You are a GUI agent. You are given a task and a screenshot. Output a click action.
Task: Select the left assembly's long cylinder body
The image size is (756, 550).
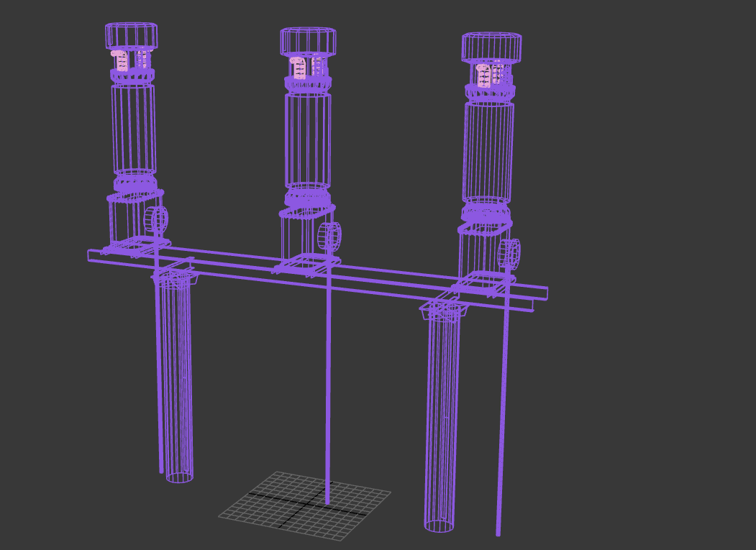click(133, 127)
